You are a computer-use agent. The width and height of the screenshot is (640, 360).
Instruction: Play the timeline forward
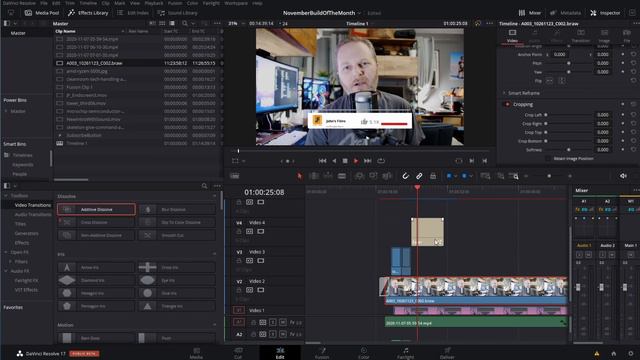click(356, 161)
